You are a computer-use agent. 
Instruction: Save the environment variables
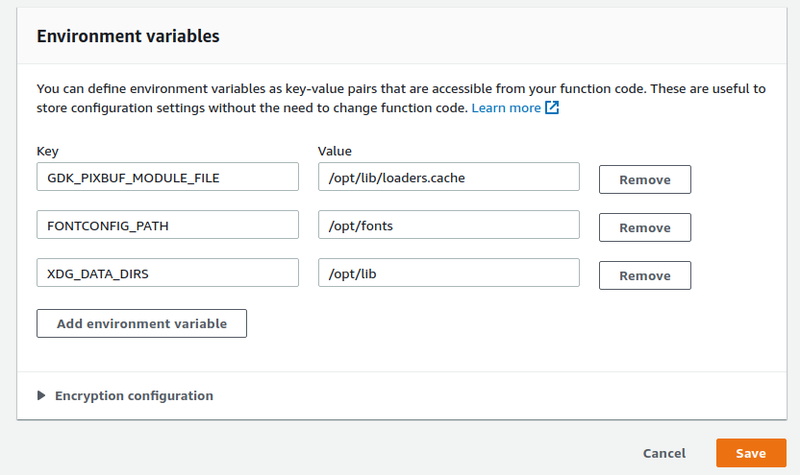(x=751, y=453)
